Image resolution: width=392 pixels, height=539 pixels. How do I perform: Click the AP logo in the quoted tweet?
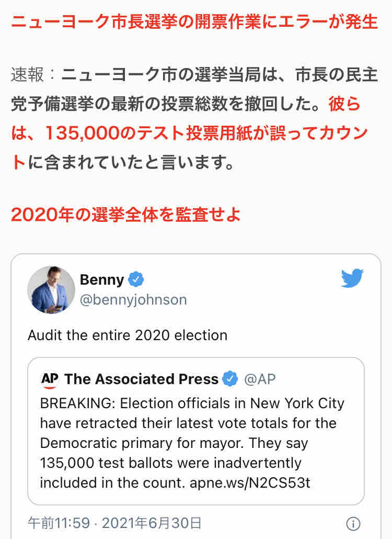50,379
